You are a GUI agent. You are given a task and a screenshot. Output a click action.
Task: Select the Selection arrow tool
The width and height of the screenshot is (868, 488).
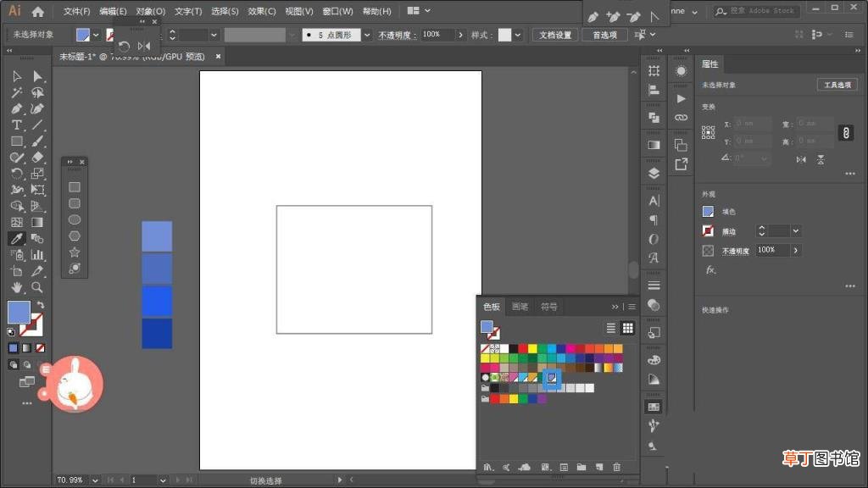pos(17,76)
